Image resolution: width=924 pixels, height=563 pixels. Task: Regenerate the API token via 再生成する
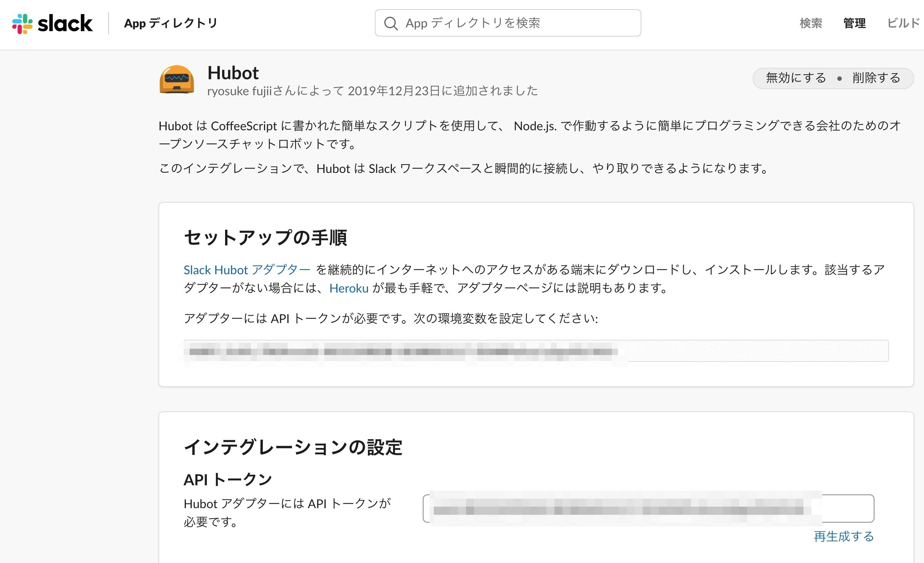click(844, 537)
